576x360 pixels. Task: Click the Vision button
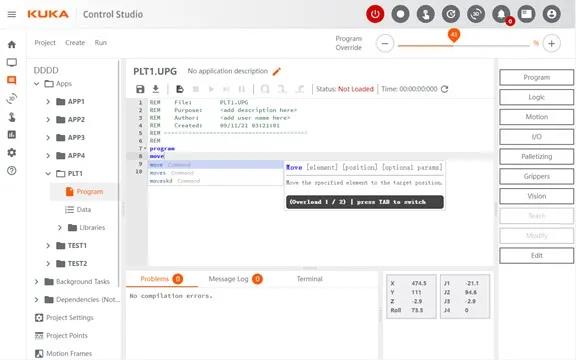[536, 196]
